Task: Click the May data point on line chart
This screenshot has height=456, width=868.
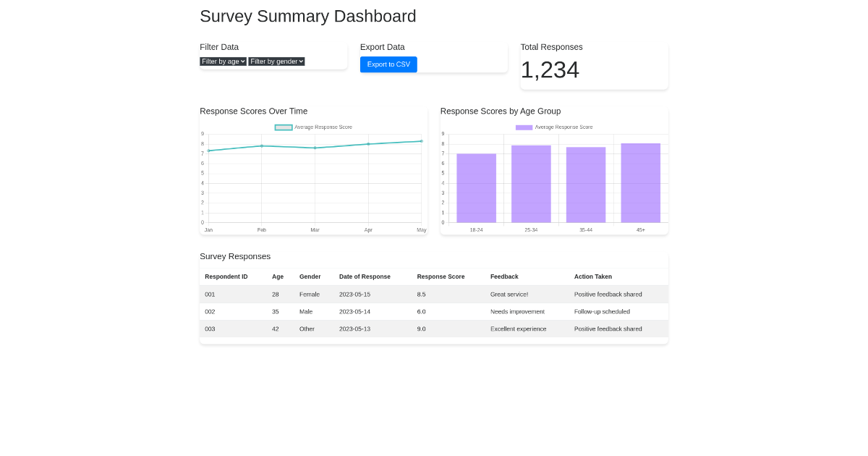Action: coord(421,141)
